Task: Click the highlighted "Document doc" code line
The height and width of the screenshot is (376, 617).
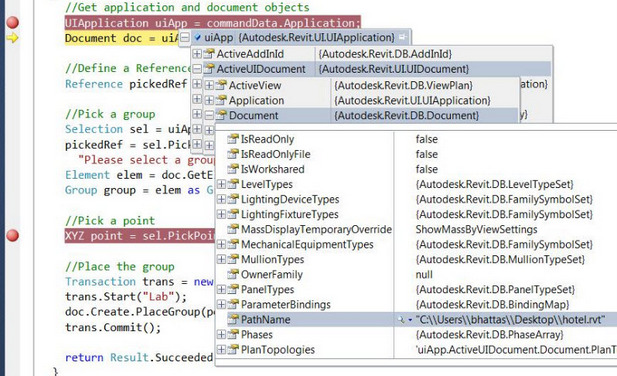Action: [122, 38]
